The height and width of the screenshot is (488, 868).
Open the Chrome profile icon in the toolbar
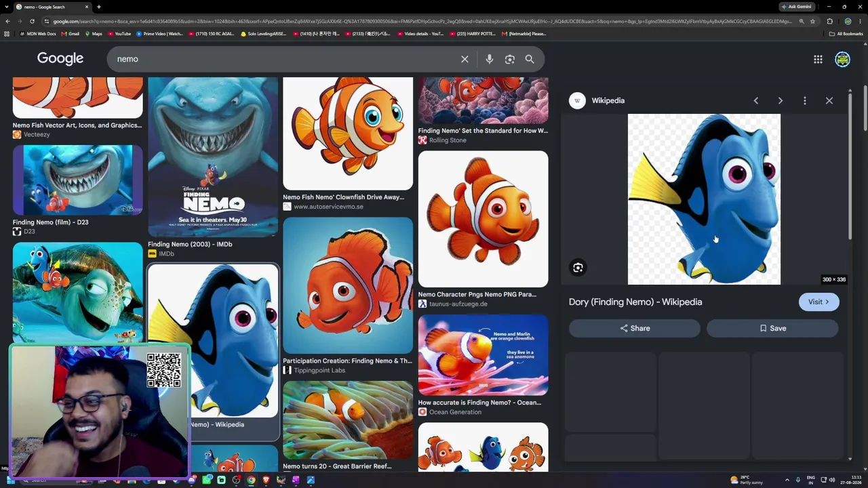pyautogui.click(x=848, y=21)
